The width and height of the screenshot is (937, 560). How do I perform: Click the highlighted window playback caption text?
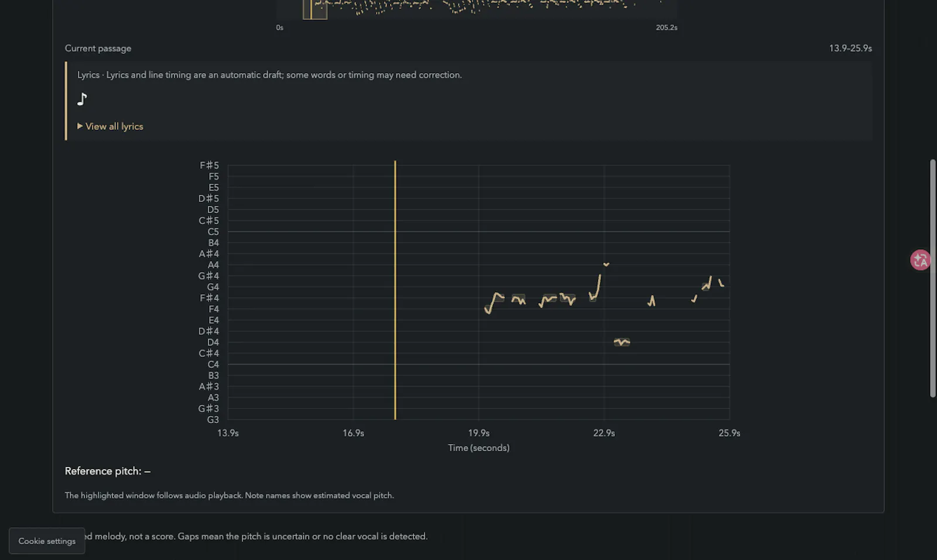coord(229,496)
